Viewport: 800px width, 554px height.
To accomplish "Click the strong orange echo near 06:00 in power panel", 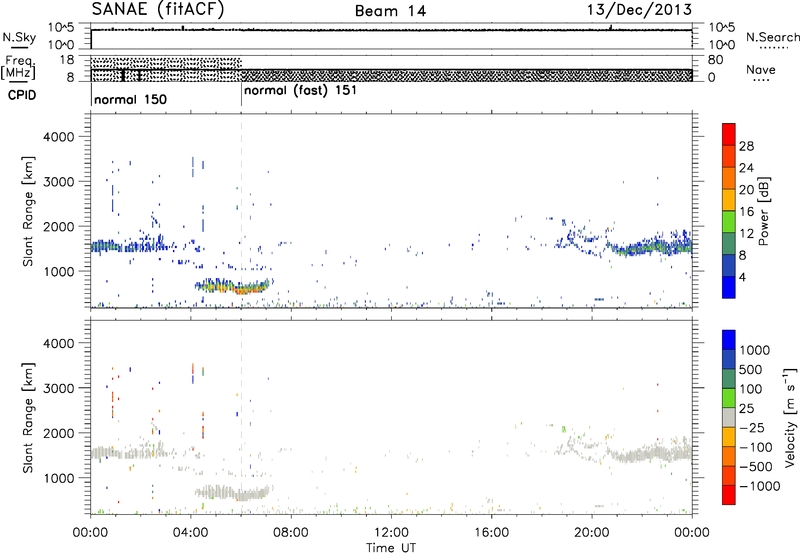I will click(244, 289).
